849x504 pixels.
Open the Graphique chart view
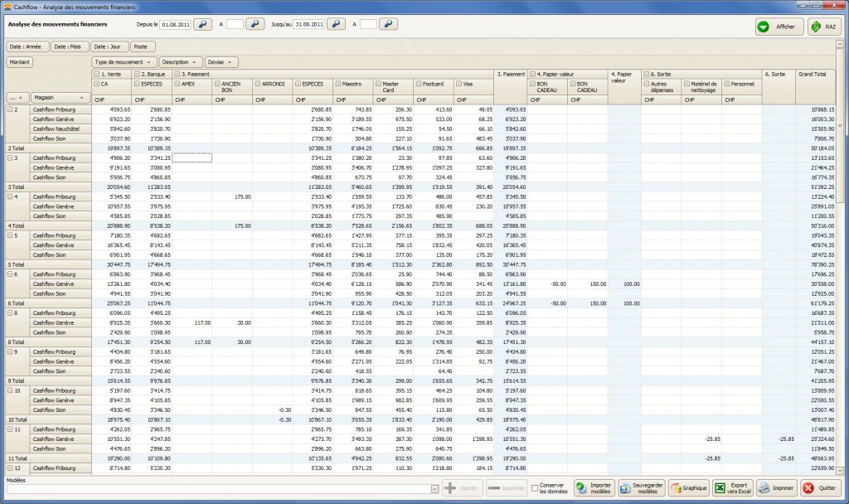(x=688, y=488)
